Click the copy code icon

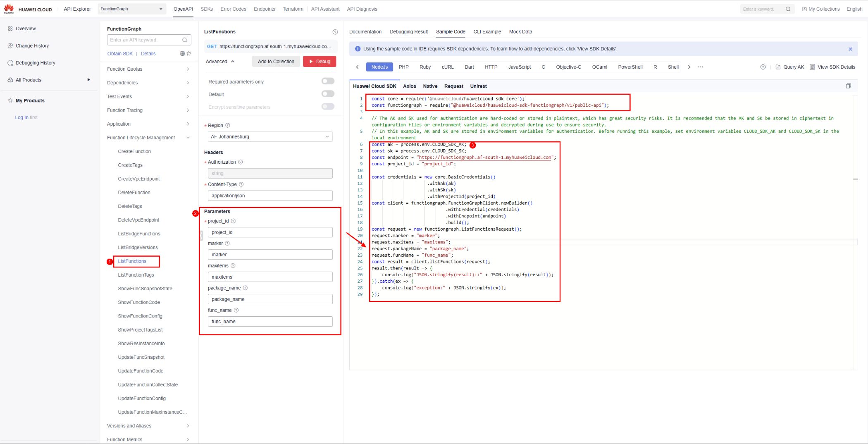tap(848, 86)
